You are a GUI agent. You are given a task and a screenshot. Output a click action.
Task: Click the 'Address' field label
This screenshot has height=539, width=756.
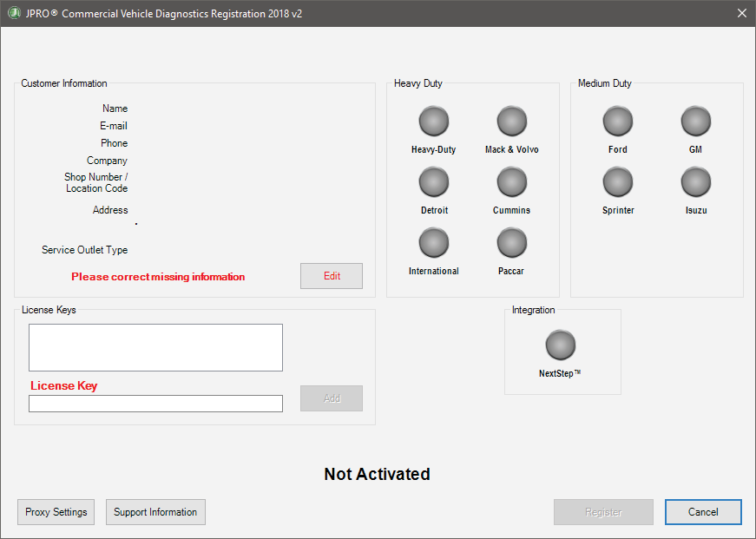[110, 210]
